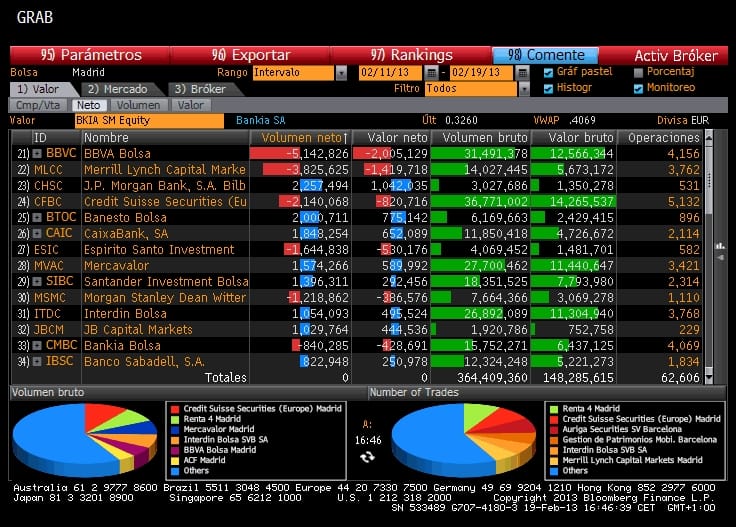Click the Valor bruto column header
This screenshot has width=736, height=527.
tap(573, 137)
